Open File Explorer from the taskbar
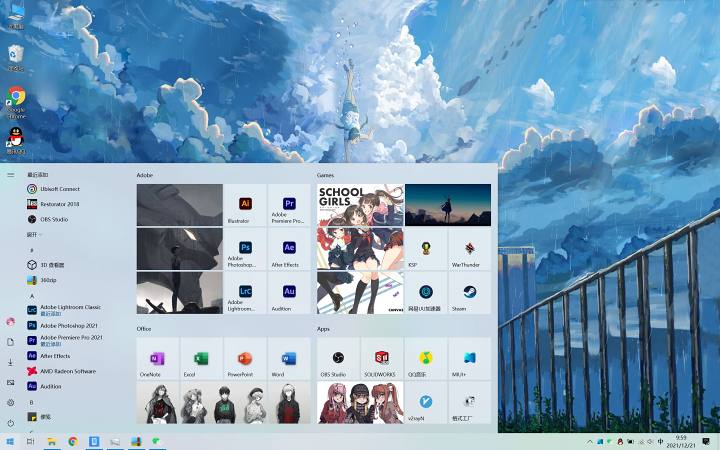The width and height of the screenshot is (720, 450). (x=52, y=442)
